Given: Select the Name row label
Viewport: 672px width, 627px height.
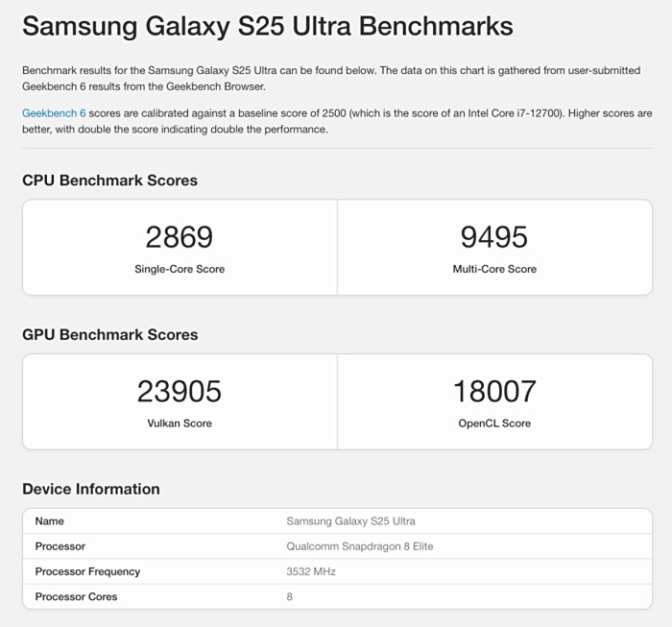Looking at the screenshot, I should pos(50,521).
